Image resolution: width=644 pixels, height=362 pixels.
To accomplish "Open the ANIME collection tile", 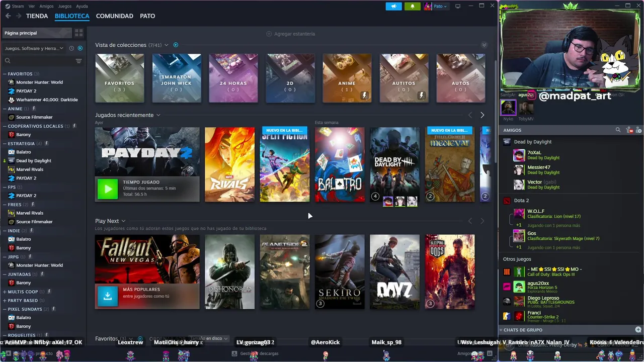I will [347, 78].
